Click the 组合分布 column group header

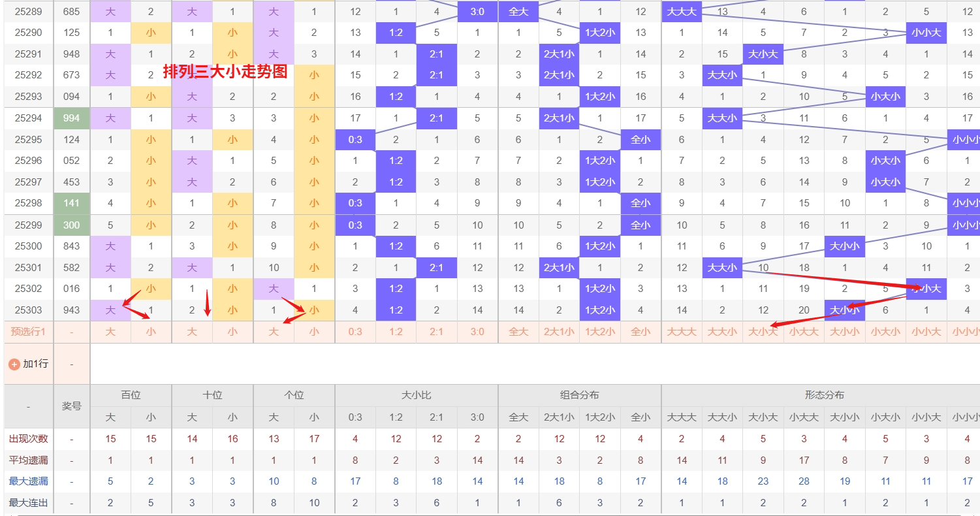(x=579, y=395)
